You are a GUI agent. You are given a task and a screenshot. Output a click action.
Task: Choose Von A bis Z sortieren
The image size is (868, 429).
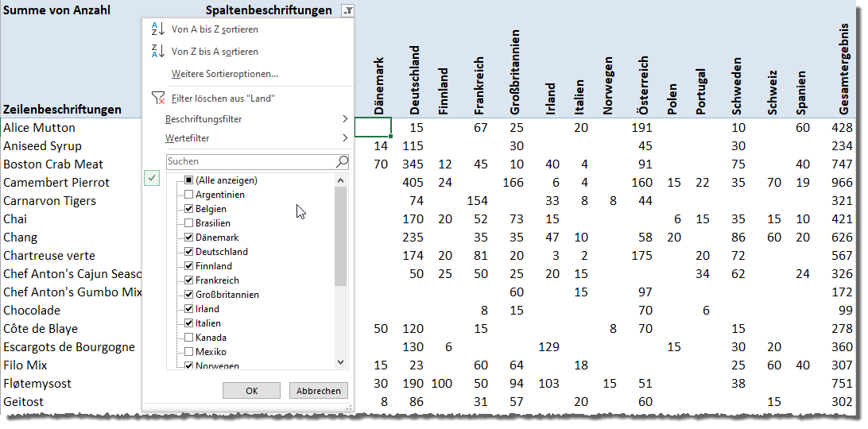215,29
